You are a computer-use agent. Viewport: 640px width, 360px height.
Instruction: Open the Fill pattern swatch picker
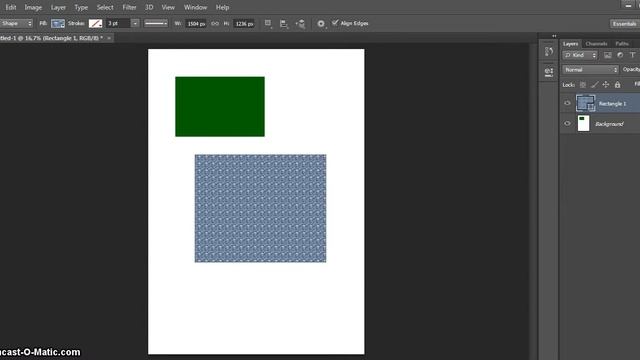[x=58, y=24]
